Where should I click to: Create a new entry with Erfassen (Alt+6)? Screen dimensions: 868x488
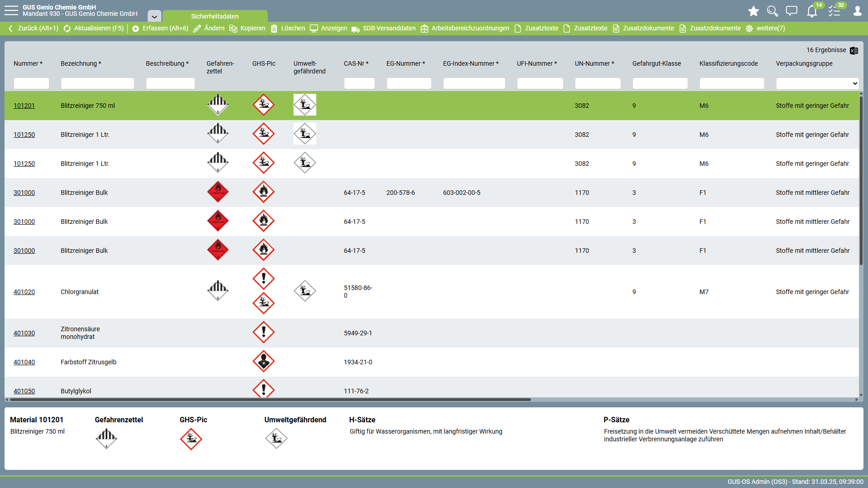tap(160, 28)
